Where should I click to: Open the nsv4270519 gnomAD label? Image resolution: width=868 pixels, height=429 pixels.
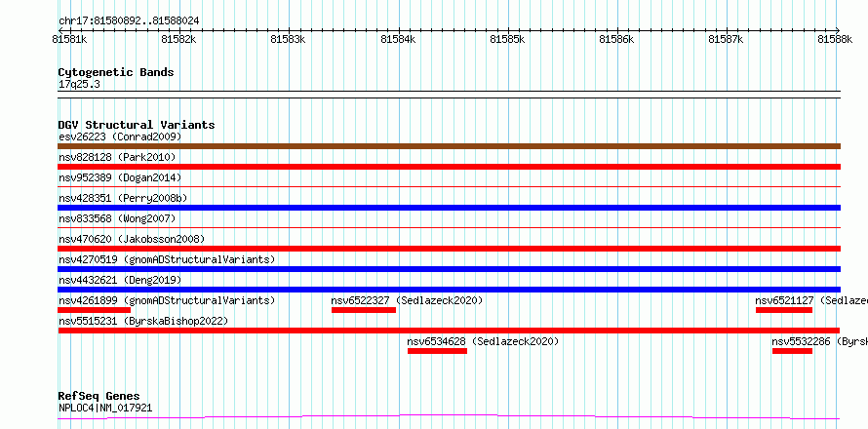[167, 259]
